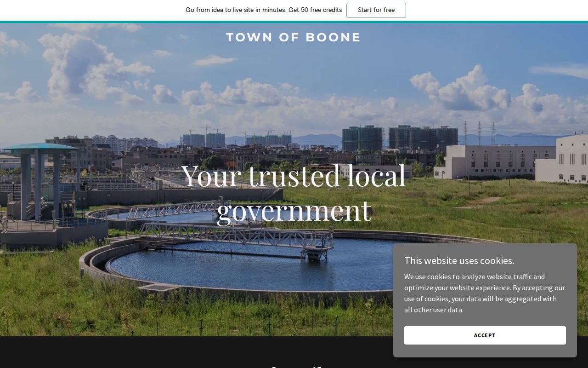
Task: Click the 'Go from idea to live site' banner text
Action: pos(264,10)
